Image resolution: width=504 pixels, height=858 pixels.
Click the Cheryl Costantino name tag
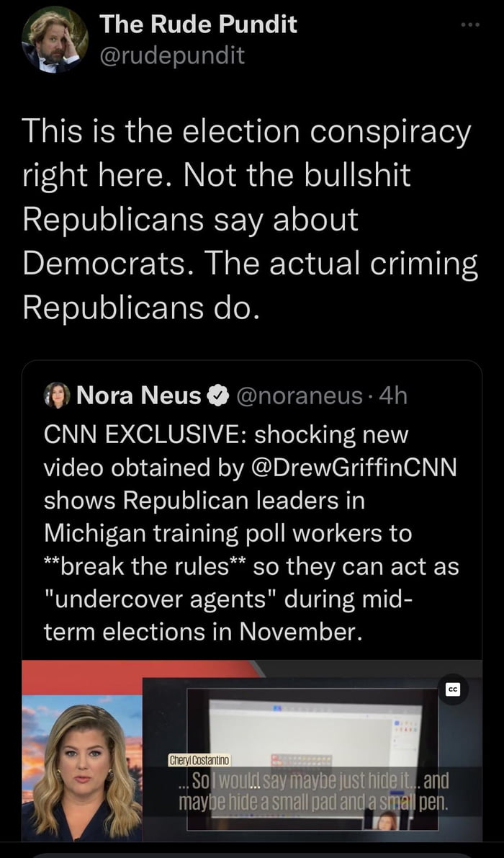pyautogui.click(x=199, y=760)
